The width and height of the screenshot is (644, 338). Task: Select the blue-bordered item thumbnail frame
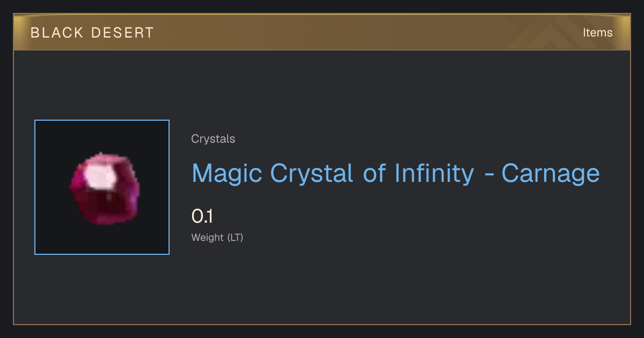tap(102, 187)
